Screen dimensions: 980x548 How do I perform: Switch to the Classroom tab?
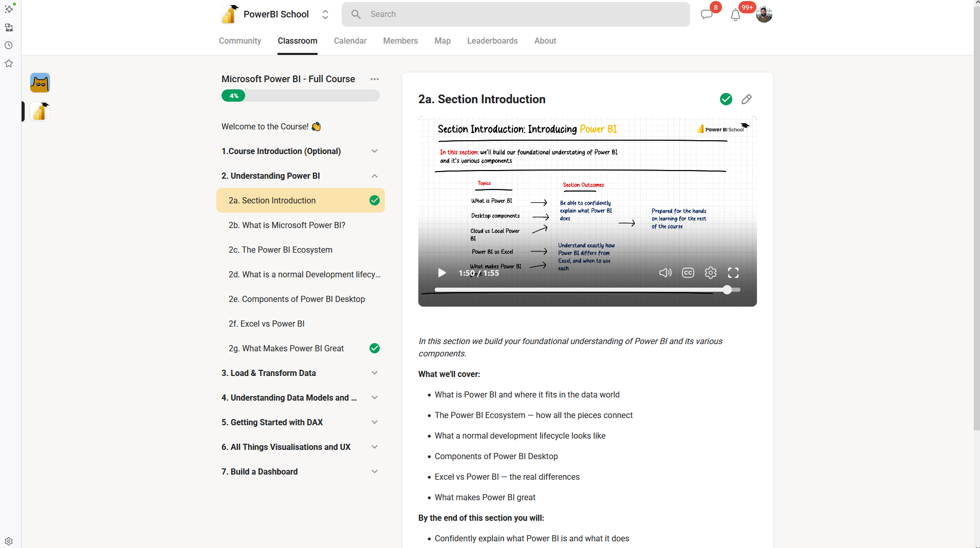point(298,41)
